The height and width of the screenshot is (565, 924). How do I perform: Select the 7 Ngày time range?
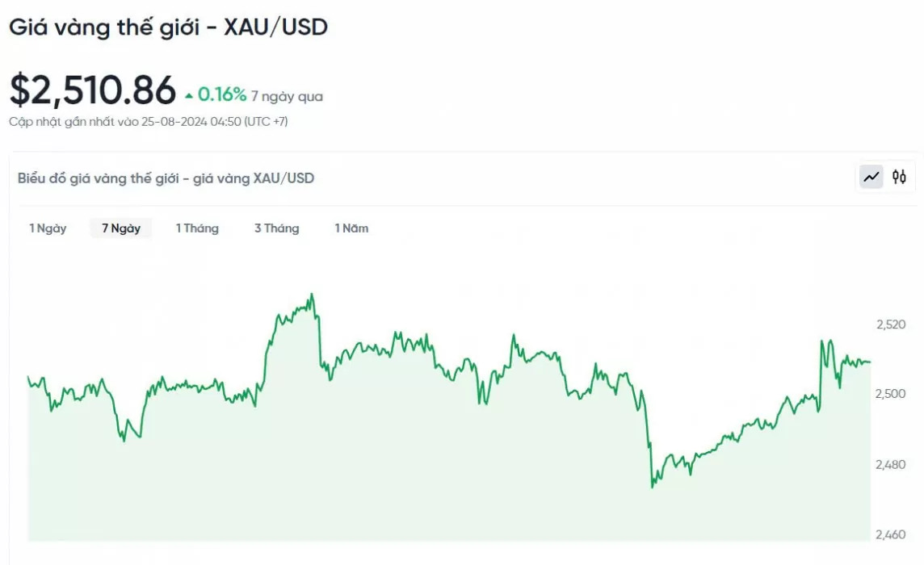pyautogui.click(x=121, y=228)
